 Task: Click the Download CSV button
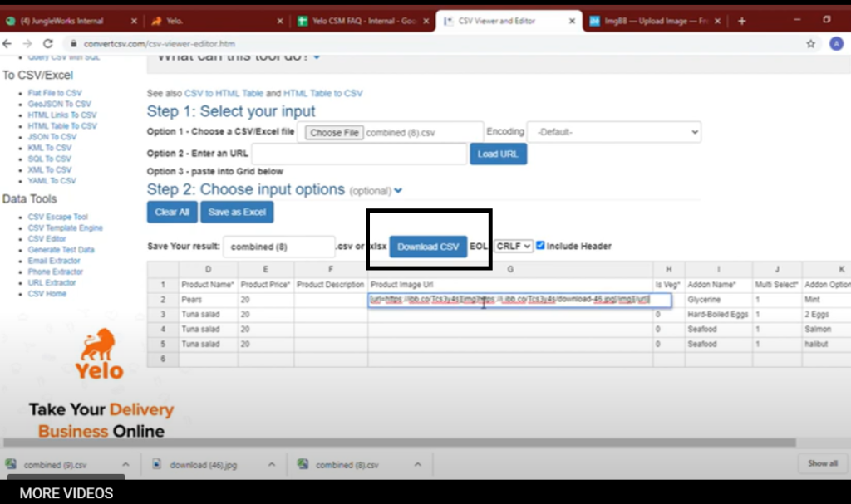pos(427,247)
